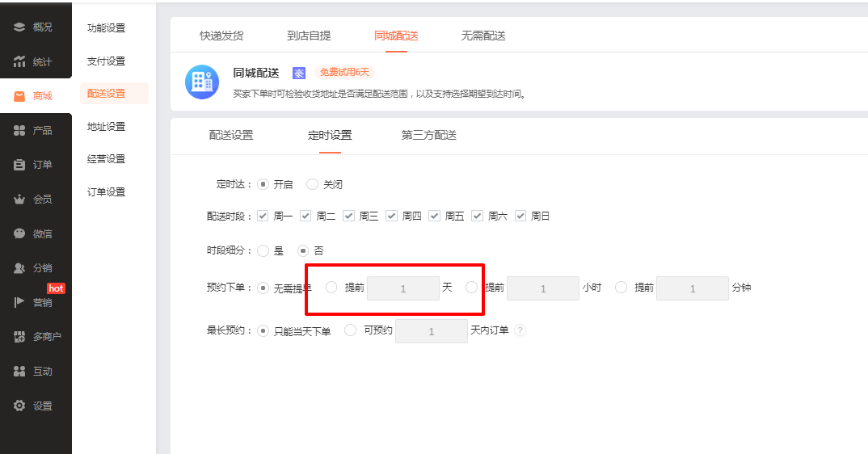
Task: Select the 关闭 radio for 定时达
Action: [x=313, y=184]
